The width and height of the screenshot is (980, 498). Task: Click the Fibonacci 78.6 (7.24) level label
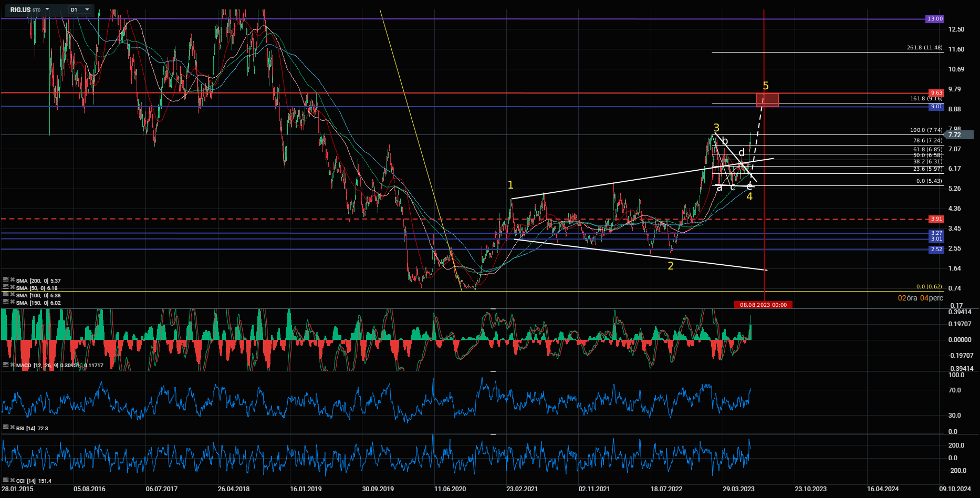[928, 141]
